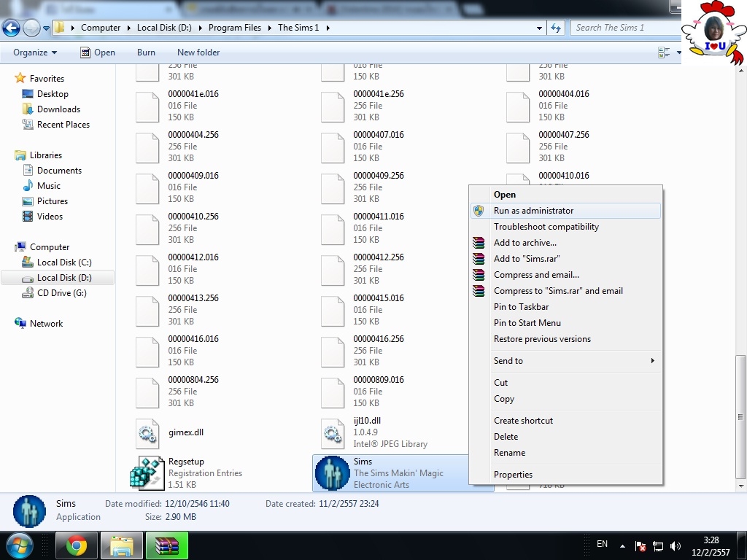Choose Cut from the context menu
The image size is (747, 560).
pyautogui.click(x=566, y=382)
